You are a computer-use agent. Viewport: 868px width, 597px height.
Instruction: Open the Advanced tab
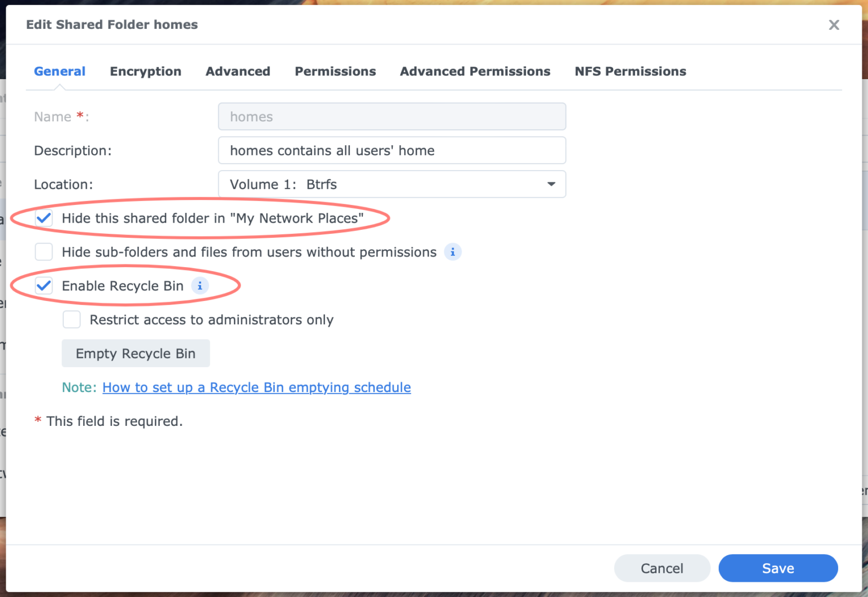[238, 71]
